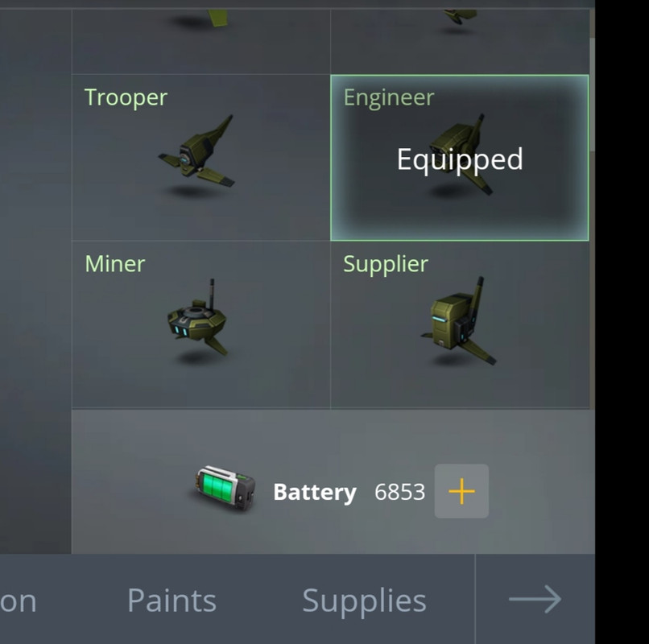Click the Miner label text

115,264
